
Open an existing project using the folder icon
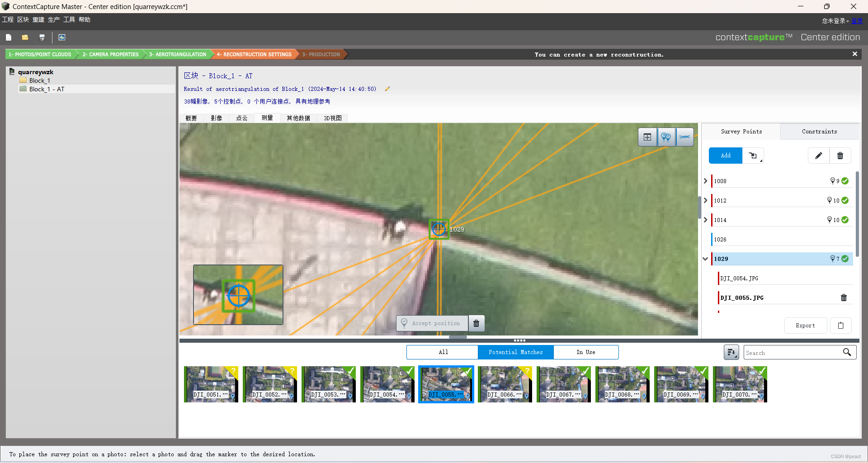(x=25, y=37)
